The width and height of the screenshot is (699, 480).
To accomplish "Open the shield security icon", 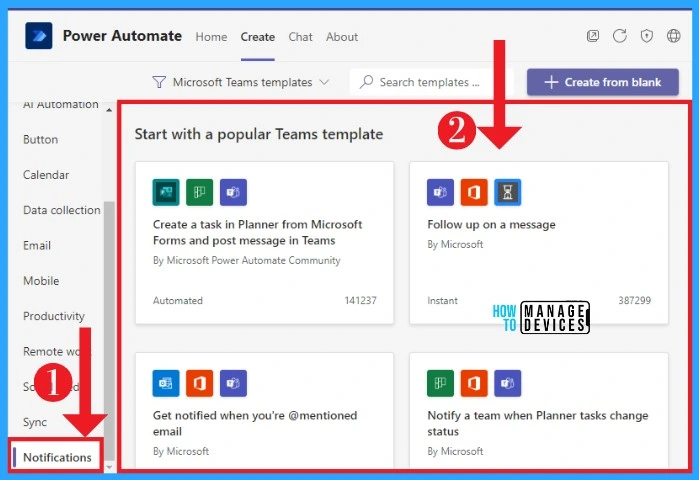I will point(646,36).
